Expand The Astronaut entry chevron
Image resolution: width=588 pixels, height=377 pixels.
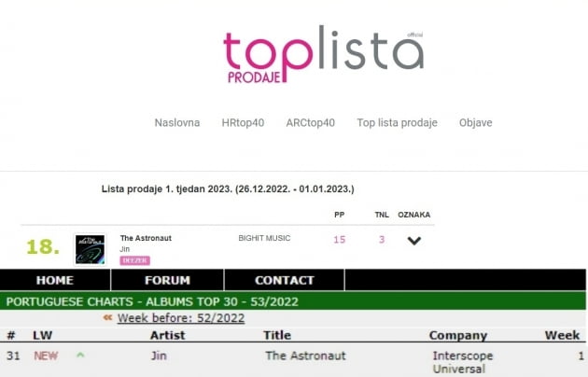(414, 241)
